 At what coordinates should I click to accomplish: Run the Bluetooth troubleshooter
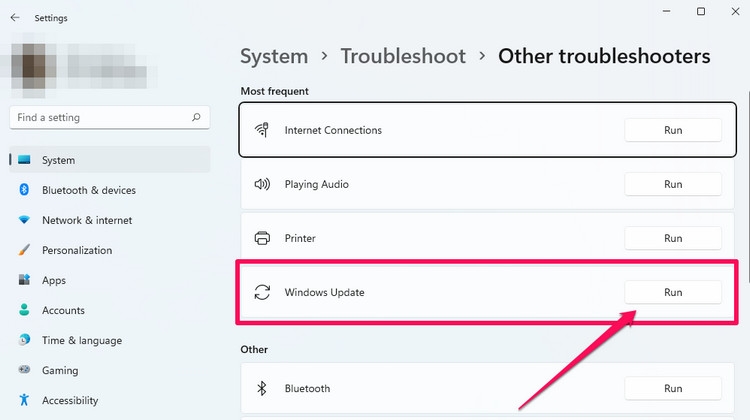click(x=673, y=388)
